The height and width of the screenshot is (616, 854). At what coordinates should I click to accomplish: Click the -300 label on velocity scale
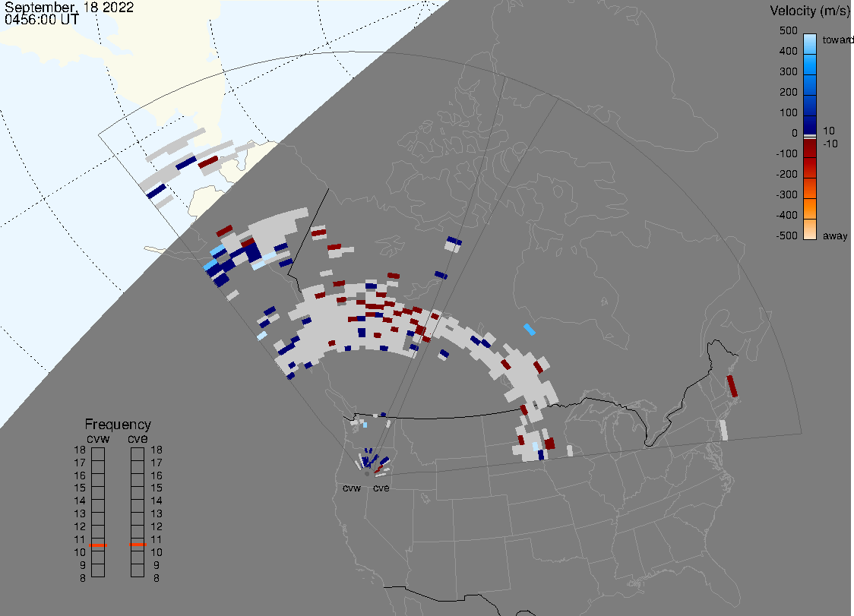tap(786, 194)
